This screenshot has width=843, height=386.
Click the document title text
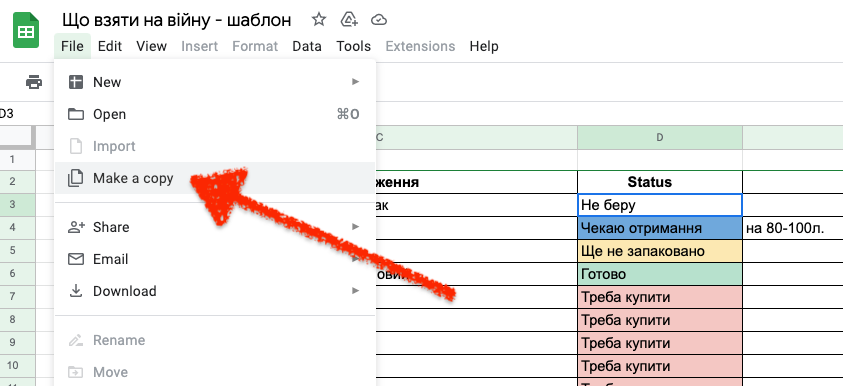(176, 20)
